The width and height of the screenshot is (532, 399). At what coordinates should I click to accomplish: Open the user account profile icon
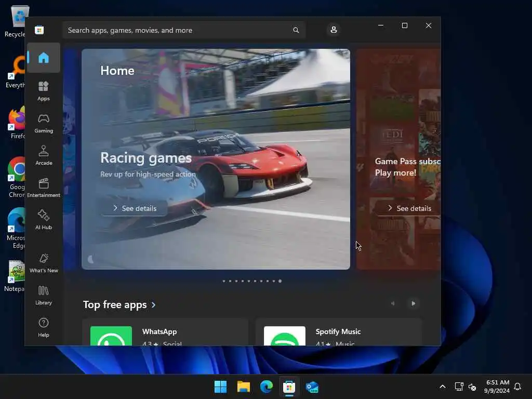[x=334, y=30]
